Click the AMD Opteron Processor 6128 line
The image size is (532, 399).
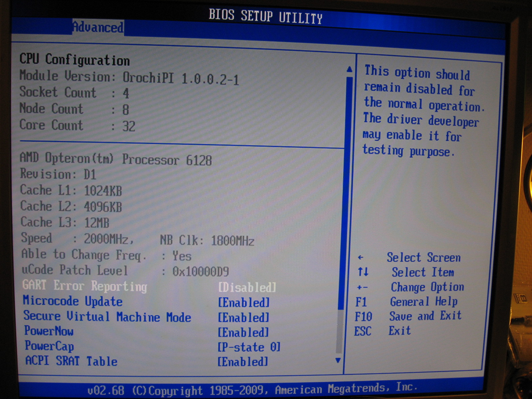pos(116,159)
